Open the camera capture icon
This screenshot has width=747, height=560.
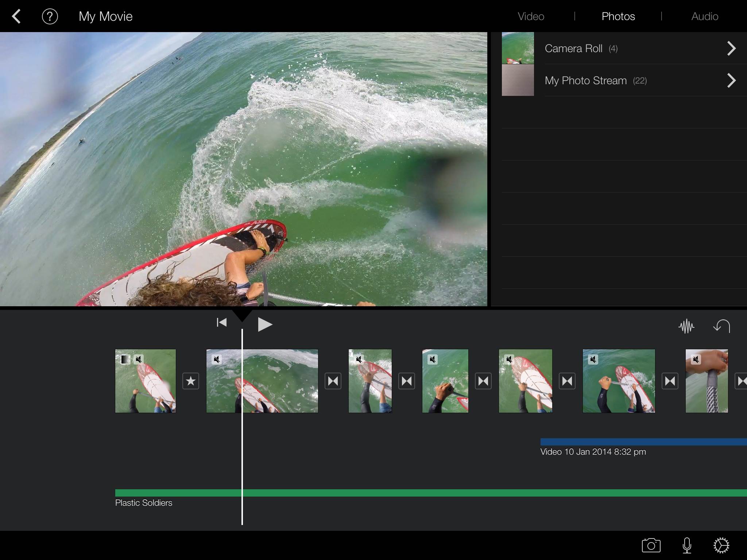(651, 545)
